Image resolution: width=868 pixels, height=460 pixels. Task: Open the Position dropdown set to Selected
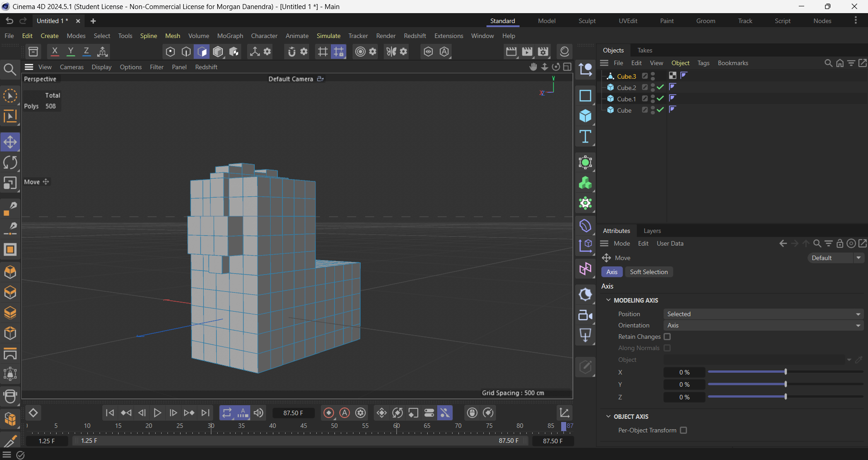(x=763, y=314)
